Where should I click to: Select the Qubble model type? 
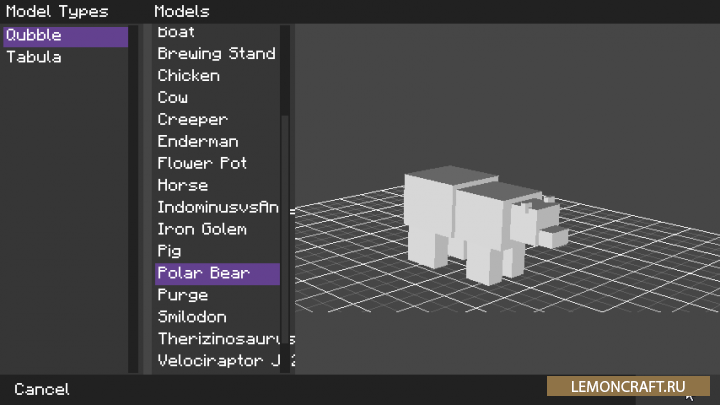point(65,36)
